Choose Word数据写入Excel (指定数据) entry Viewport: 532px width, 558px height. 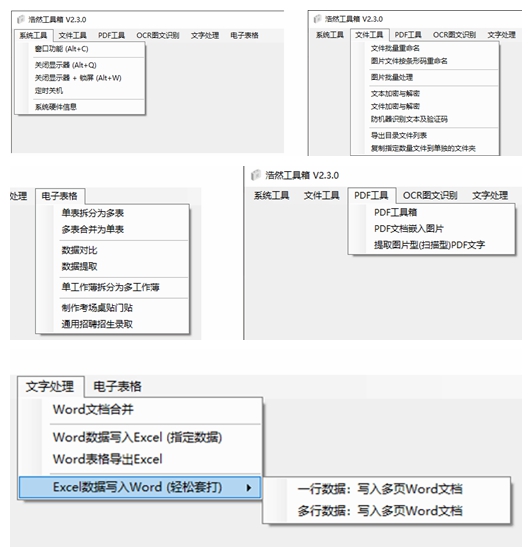pos(137,437)
